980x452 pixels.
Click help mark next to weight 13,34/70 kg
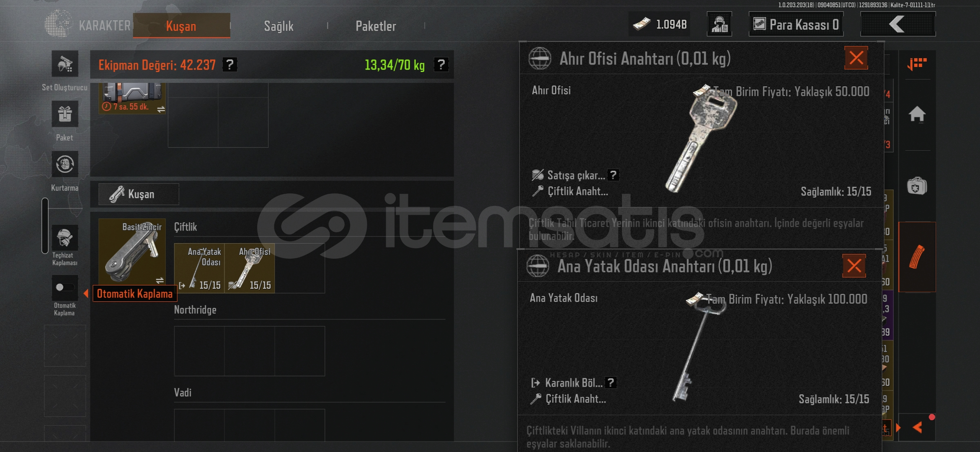point(441,65)
